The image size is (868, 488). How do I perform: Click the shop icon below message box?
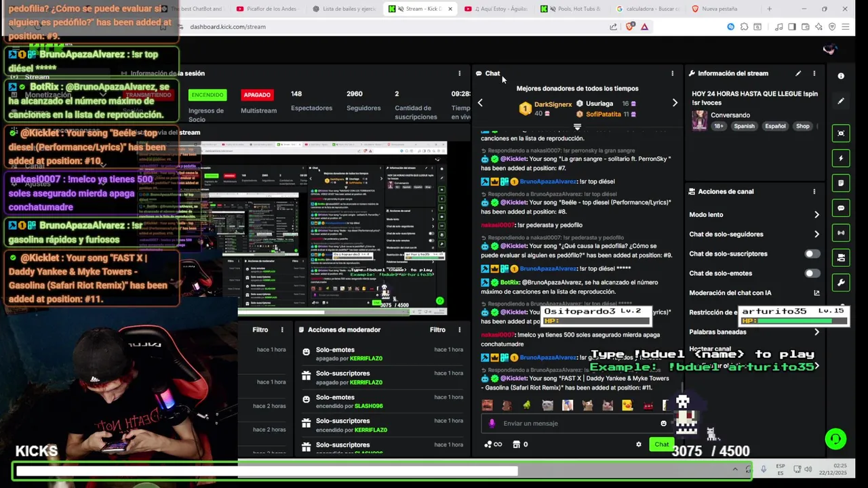click(516, 445)
